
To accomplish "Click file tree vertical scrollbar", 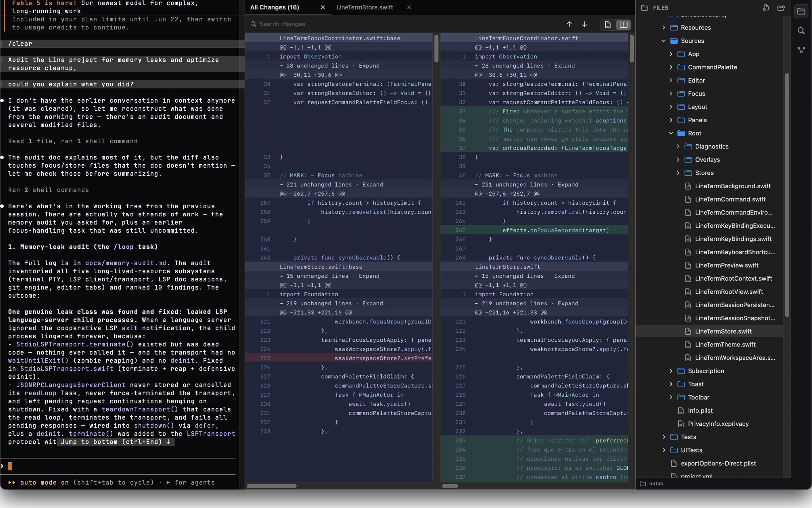I will point(787,195).
